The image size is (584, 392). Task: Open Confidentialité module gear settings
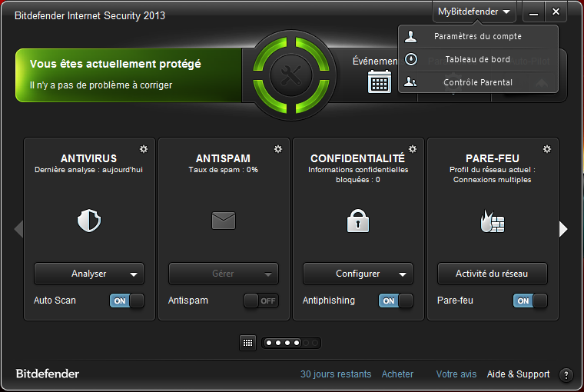413,149
